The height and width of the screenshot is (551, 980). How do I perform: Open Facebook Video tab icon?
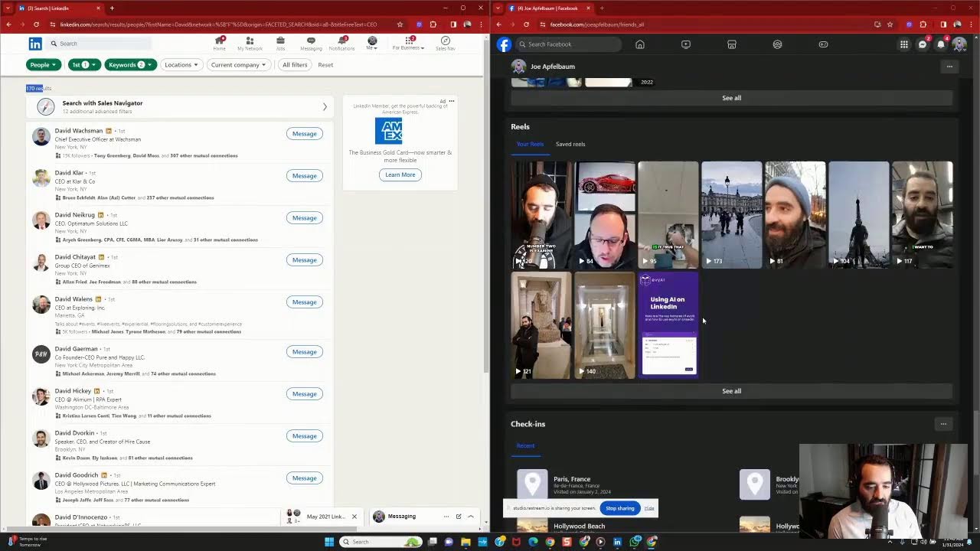point(686,44)
